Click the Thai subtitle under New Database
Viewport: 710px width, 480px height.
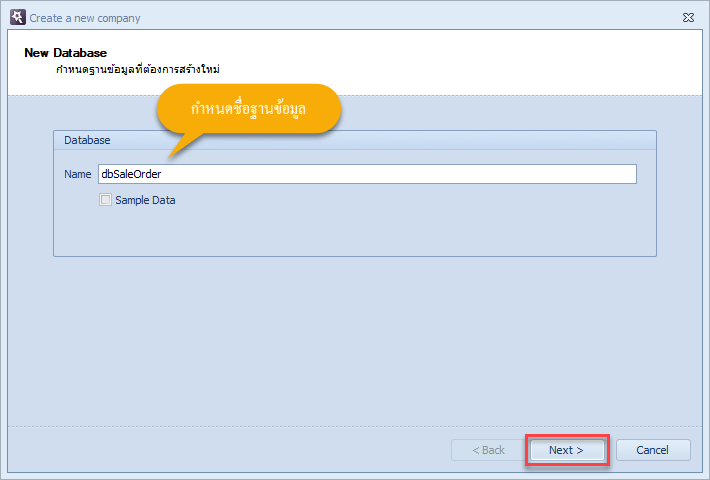tap(138, 69)
